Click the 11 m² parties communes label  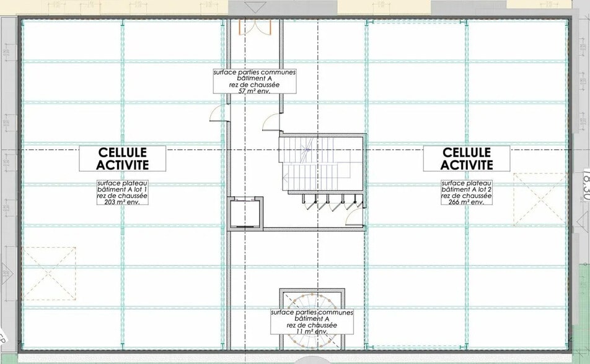(x=312, y=322)
